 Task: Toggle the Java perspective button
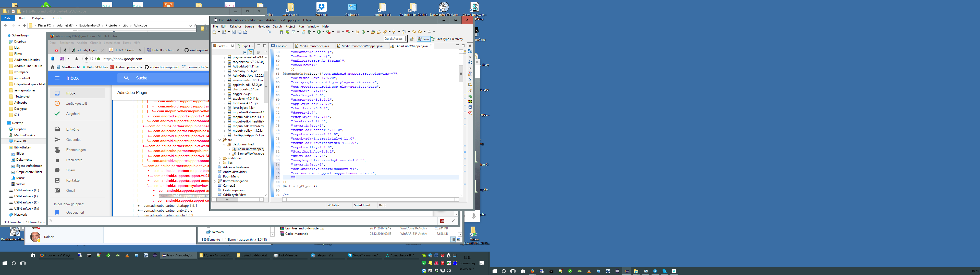(423, 39)
